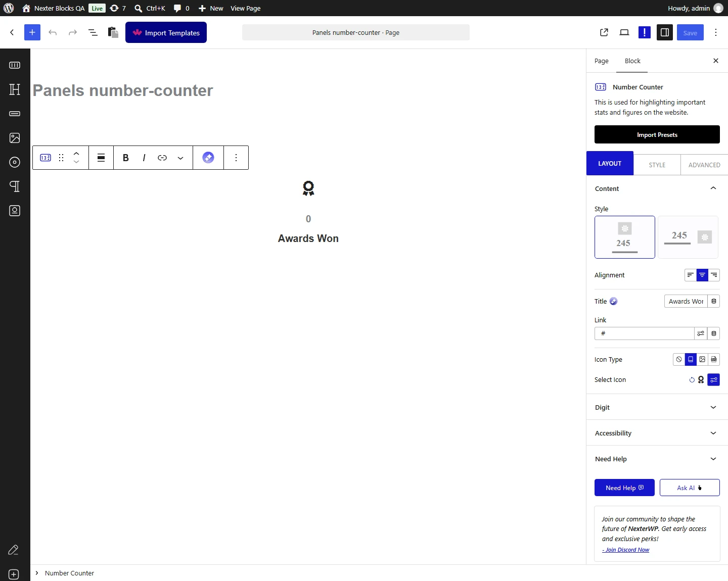Redo the last undone change
Image resolution: width=728 pixels, height=581 pixels.
(x=73, y=32)
